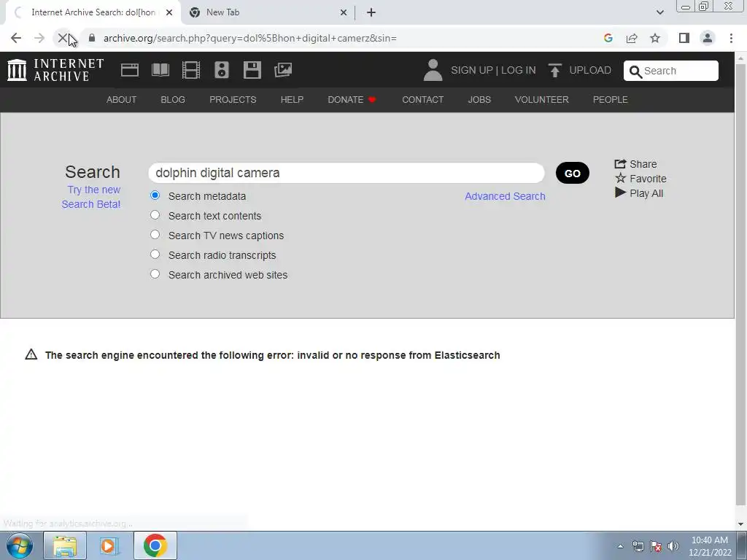Stop the page loading with the X button
The width and height of the screenshot is (747, 560).
[63, 38]
